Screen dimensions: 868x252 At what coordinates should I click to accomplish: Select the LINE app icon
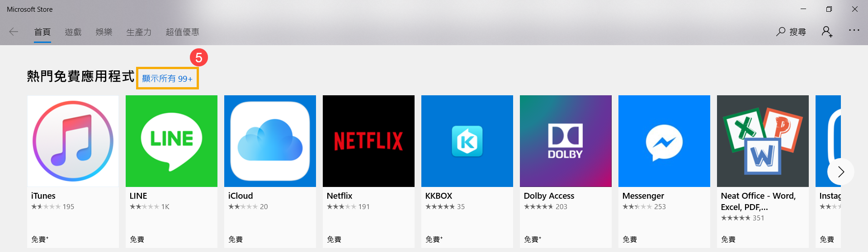[x=171, y=141]
